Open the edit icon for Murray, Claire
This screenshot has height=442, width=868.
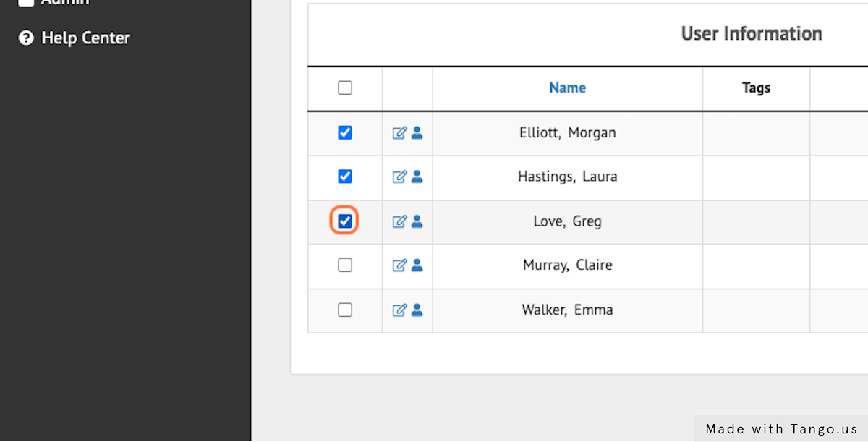coord(399,265)
